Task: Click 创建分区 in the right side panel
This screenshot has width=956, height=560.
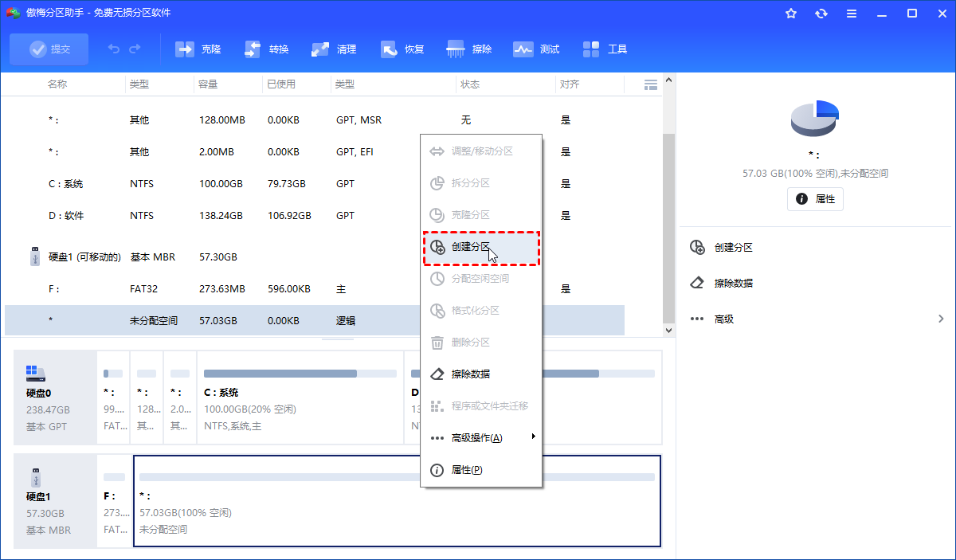Action: pyautogui.click(x=733, y=247)
